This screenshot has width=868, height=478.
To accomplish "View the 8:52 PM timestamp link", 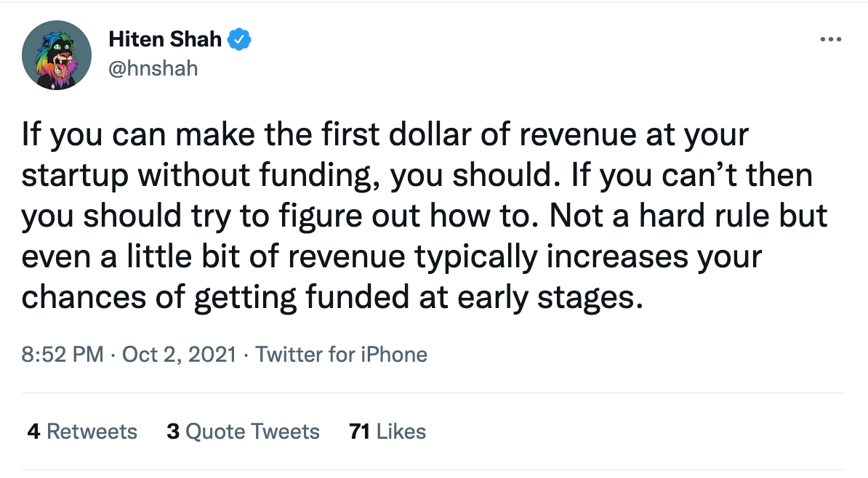I will click(63, 354).
